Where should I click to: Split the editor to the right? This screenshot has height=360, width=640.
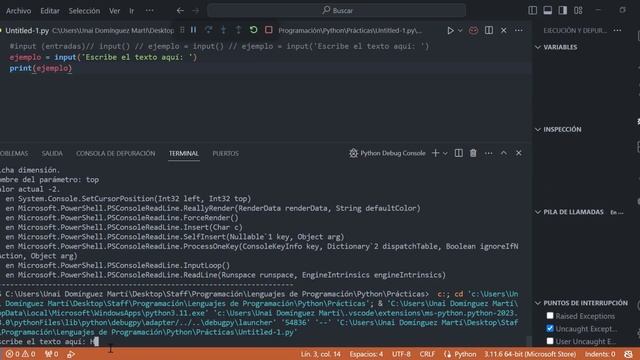coord(489,31)
